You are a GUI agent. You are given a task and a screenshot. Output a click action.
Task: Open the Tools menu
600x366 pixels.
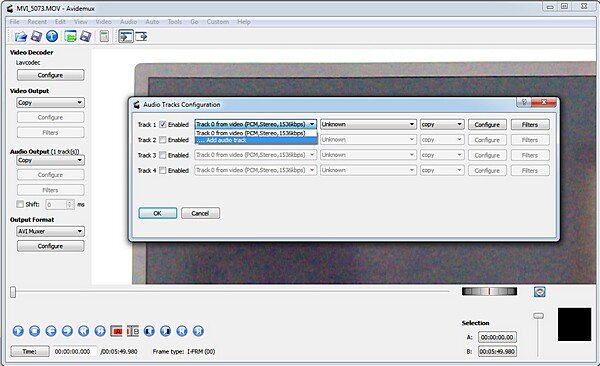[175, 22]
